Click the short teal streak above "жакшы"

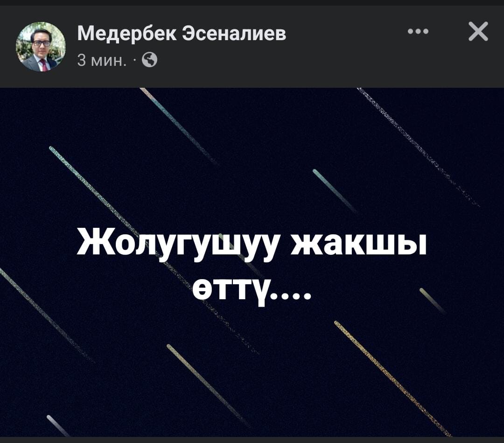click(x=335, y=190)
